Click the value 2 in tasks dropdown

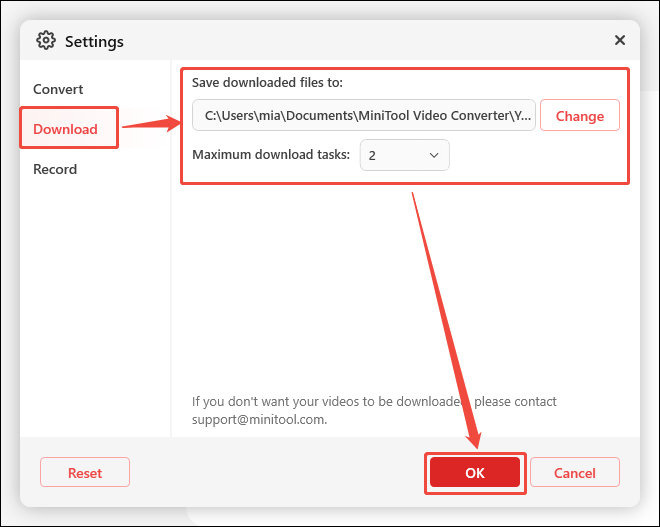click(373, 155)
